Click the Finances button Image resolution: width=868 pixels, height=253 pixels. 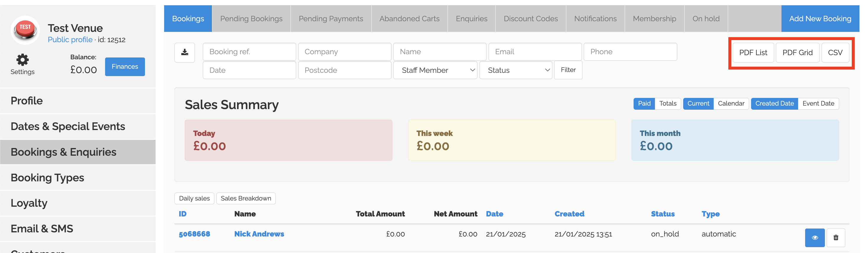click(125, 67)
